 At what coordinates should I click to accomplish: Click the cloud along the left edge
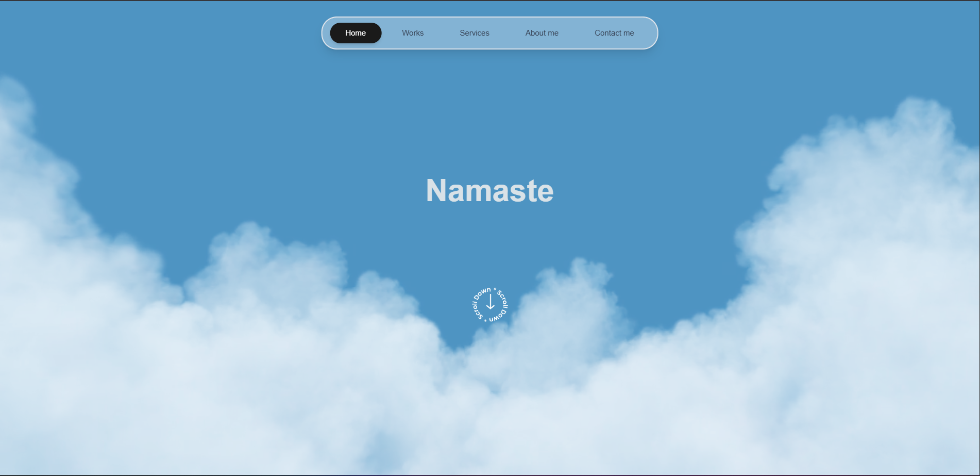pyautogui.click(x=31, y=206)
